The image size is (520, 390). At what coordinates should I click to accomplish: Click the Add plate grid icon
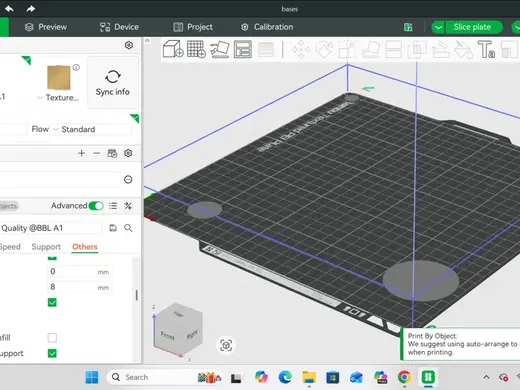click(196, 49)
